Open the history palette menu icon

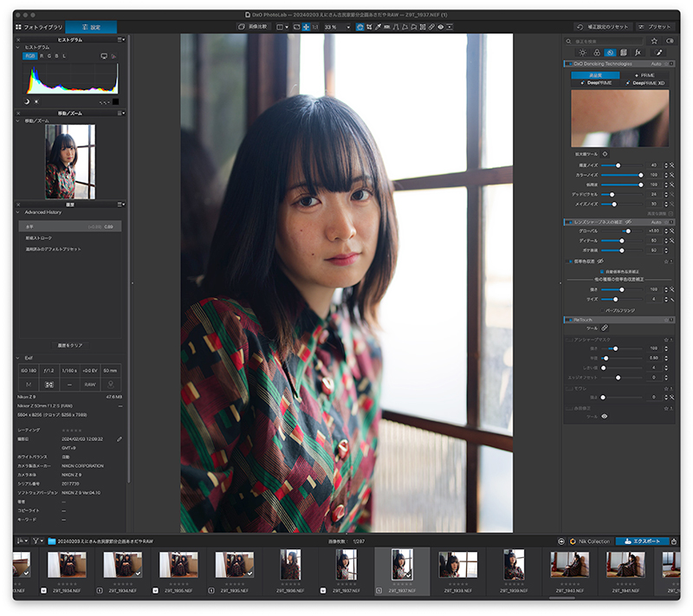tap(120, 204)
